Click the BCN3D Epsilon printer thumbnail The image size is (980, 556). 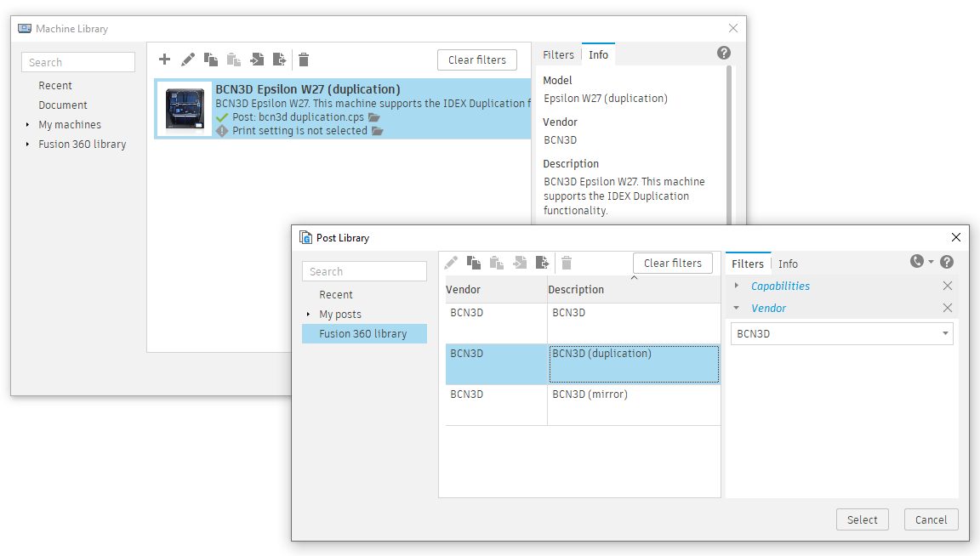pyautogui.click(x=185, y=109)
